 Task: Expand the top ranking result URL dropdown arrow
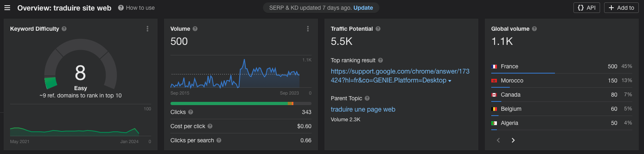[450, 81]
